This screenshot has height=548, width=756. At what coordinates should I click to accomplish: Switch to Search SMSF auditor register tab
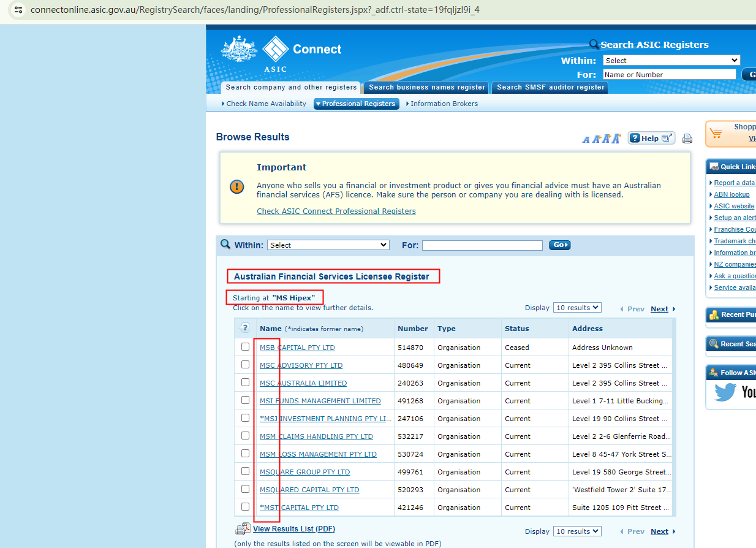[x=550, y=87]
